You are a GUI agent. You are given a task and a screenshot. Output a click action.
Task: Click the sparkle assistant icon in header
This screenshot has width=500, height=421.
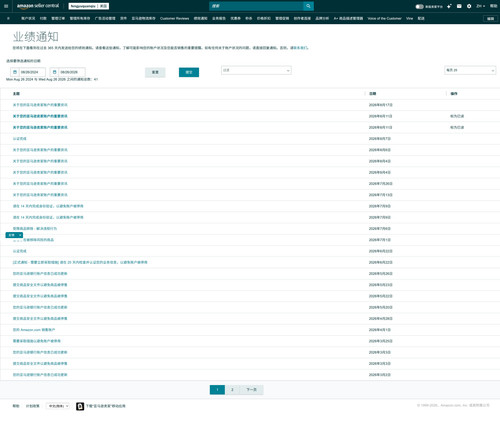coord(449,6)
